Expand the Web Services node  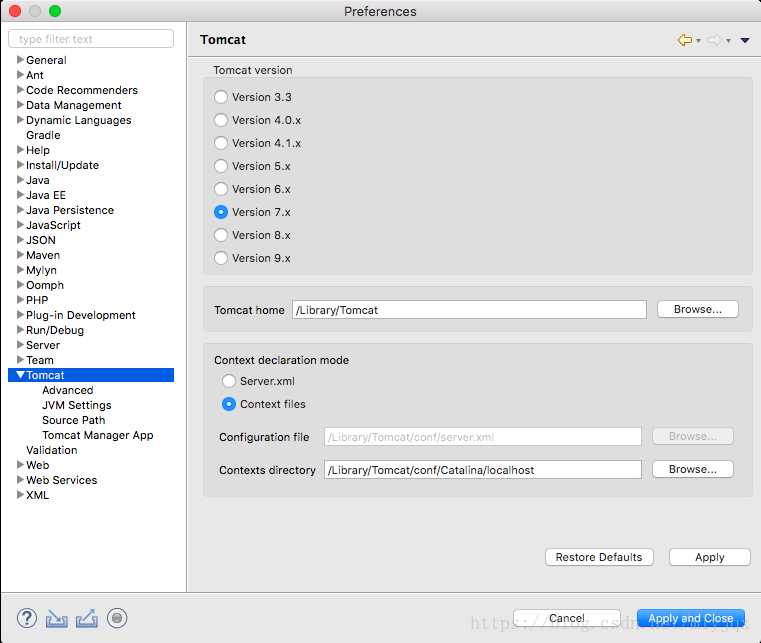click(20, 480)
